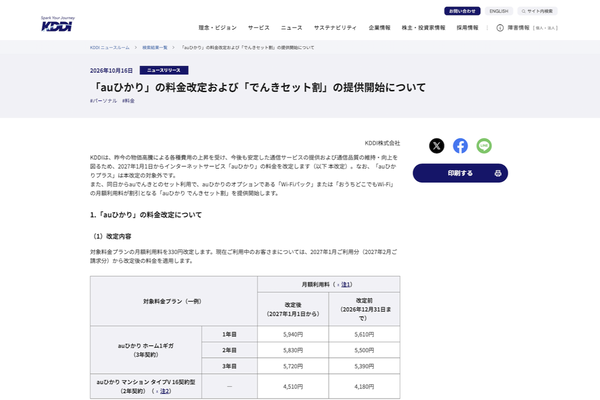The width and height of the screenshot is (600, 400).
Task: Open the 障害情報 link
Action: (x=518, y=28)
